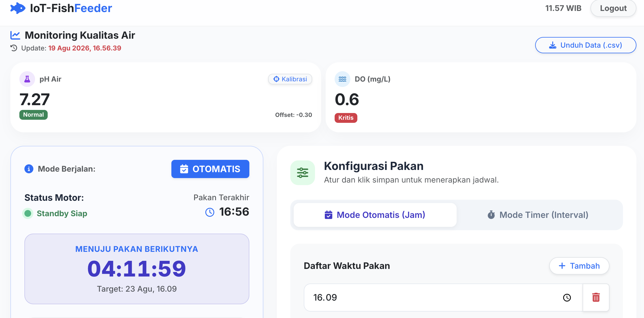Click the info icon beside Mode Berjalan
Screen dimensions: 644x318
click(x=29, y=169)
